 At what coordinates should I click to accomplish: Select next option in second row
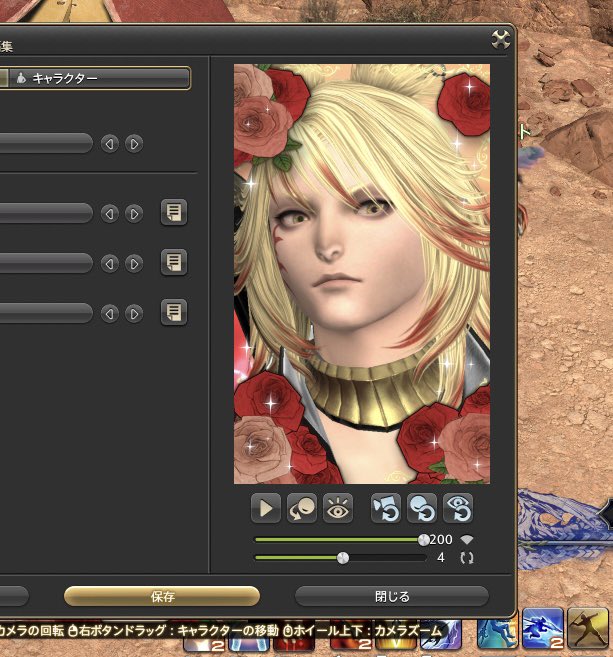(134, 214)
